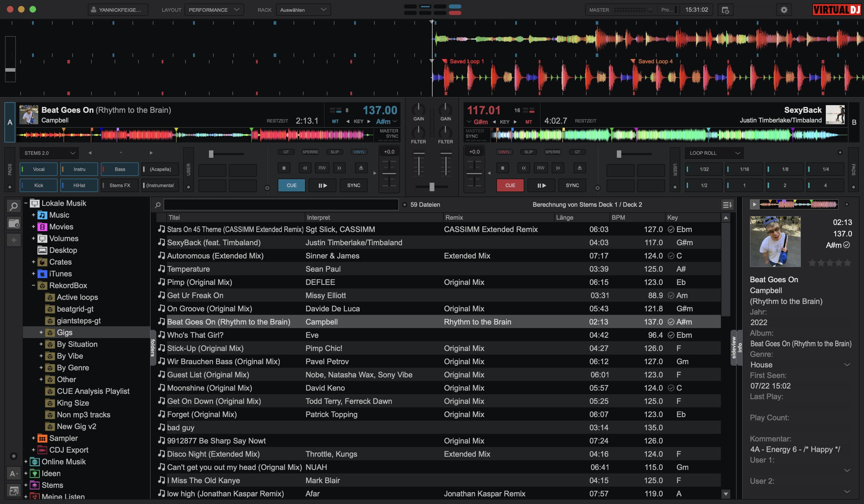864x504 pixels.
Task: Click Stems FX pad
Action: 120,185
